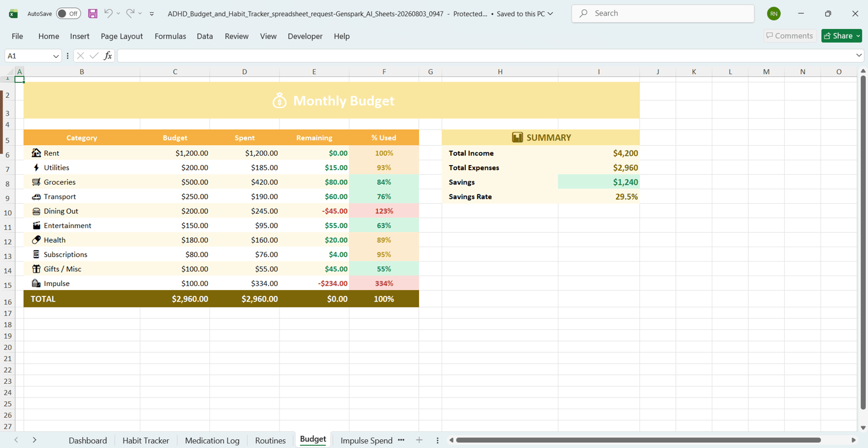Click the Search input box

point(663,13)
